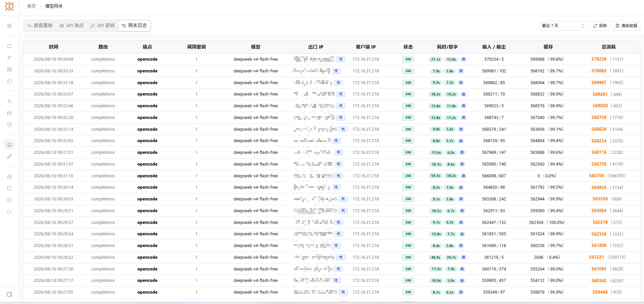Open the plug connector sidebar icon

click(x=9, y=157)
